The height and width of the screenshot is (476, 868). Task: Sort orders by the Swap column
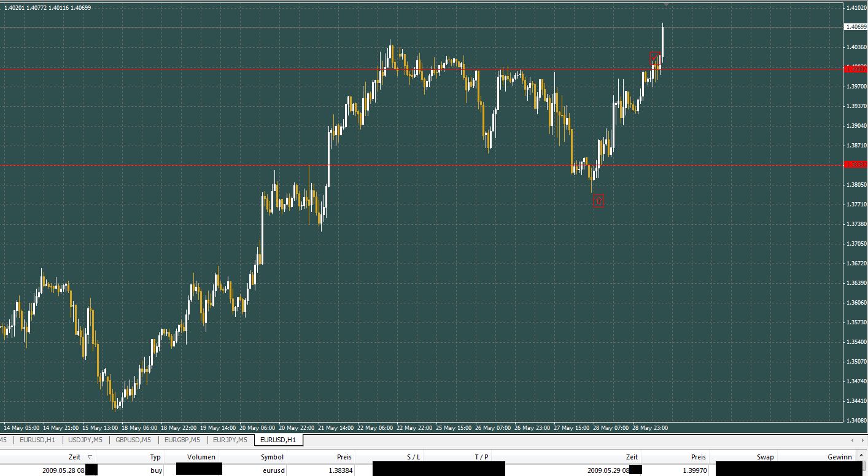click(x=765, y=457)
